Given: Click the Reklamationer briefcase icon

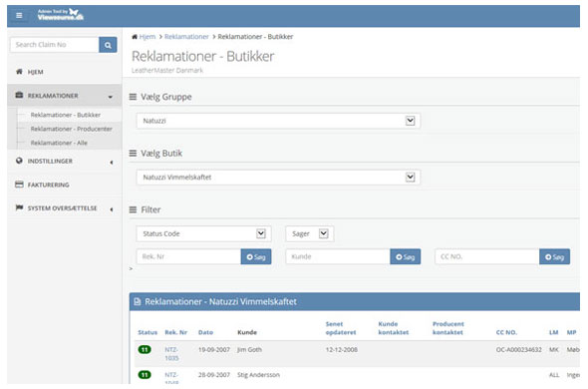Looking at the screenshot, I should 19,95.
